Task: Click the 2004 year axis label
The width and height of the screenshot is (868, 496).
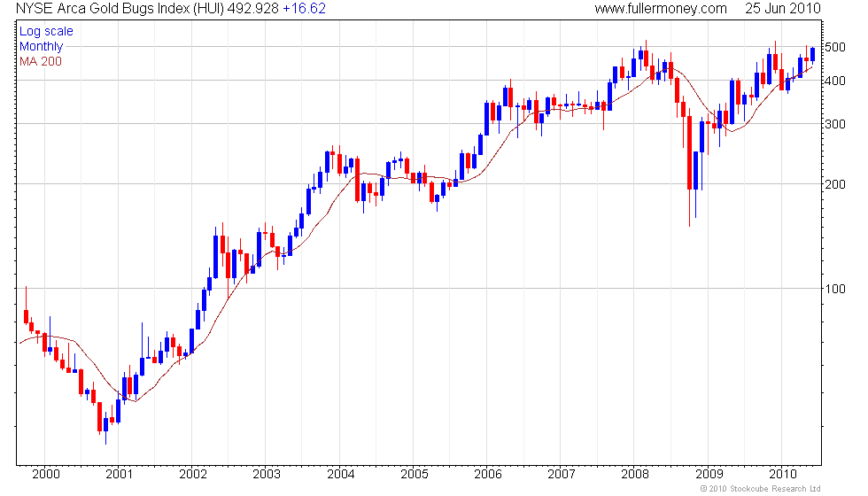Action: pyautogui.click(x=340, y=474)
